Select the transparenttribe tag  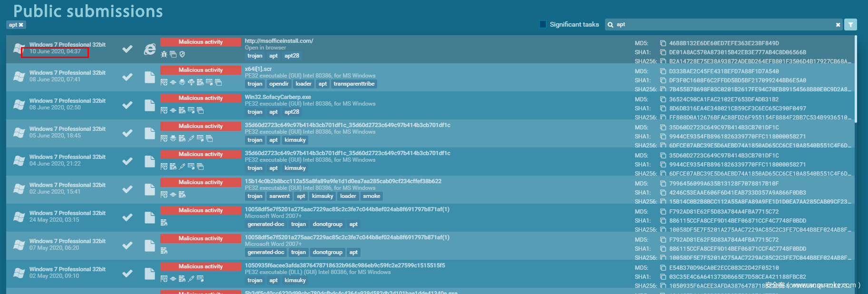[354, 84]
